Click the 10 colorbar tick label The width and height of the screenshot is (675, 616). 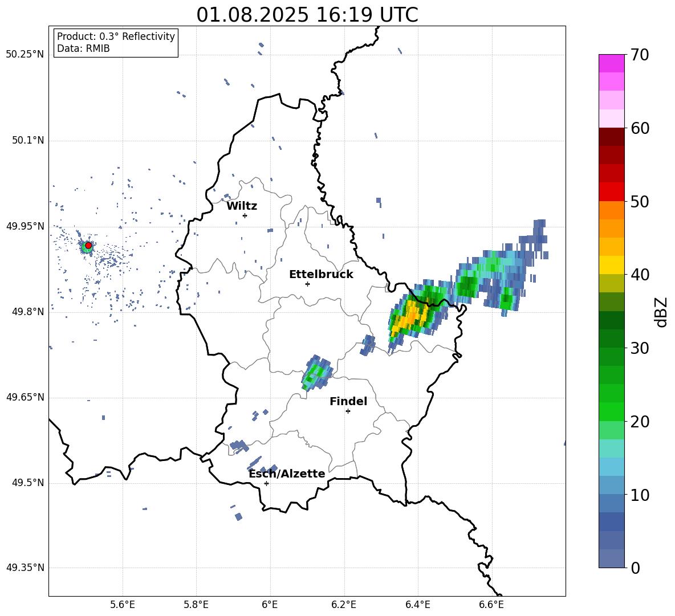point(639,495)
